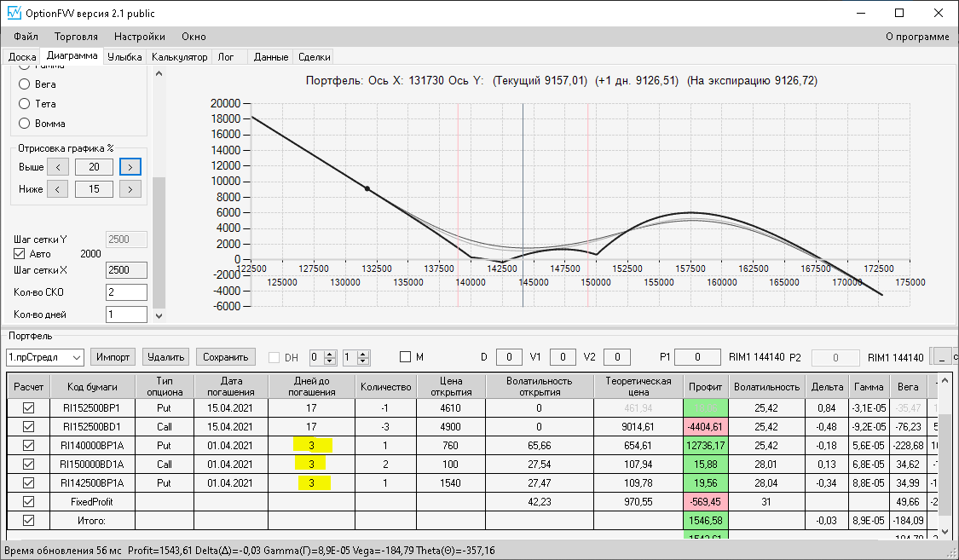Uncheck the Итого row checkbox
This screenshot has width=959, height=560.
tap(28, 521)
